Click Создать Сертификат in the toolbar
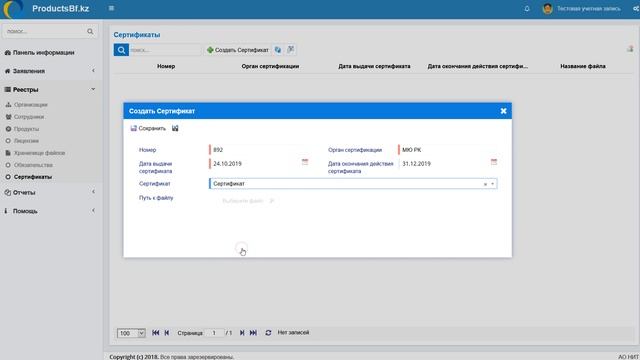Image resolution: width=640 pixels, height=360 pixels. coord(238,50)
